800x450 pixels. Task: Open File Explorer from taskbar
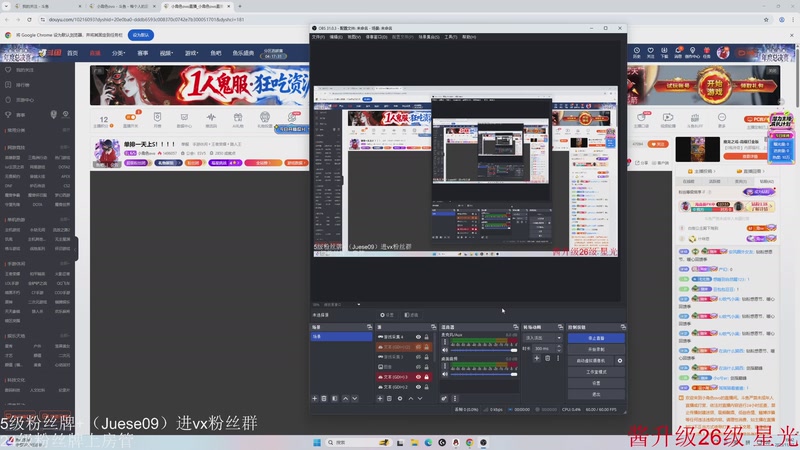[414, 442]
